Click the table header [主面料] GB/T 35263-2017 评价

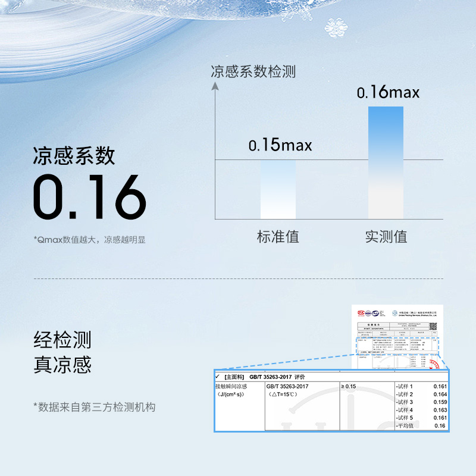[264, 377]
